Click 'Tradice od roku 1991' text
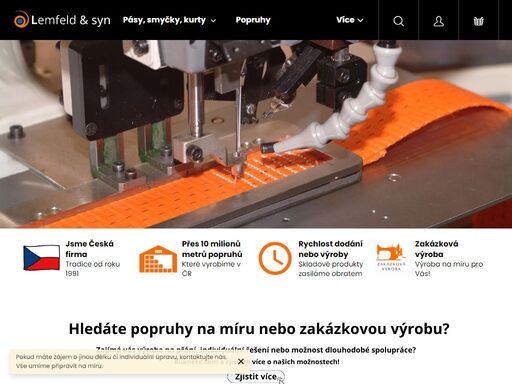Image resolution: width=512 pixels, height=384 pixels. click(93, 269)
